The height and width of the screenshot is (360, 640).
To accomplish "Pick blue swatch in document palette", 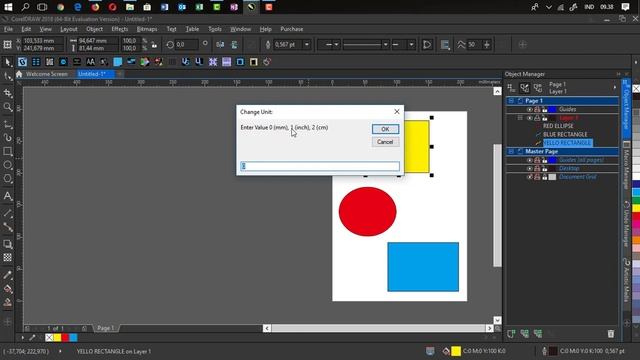I will point(73,338).
